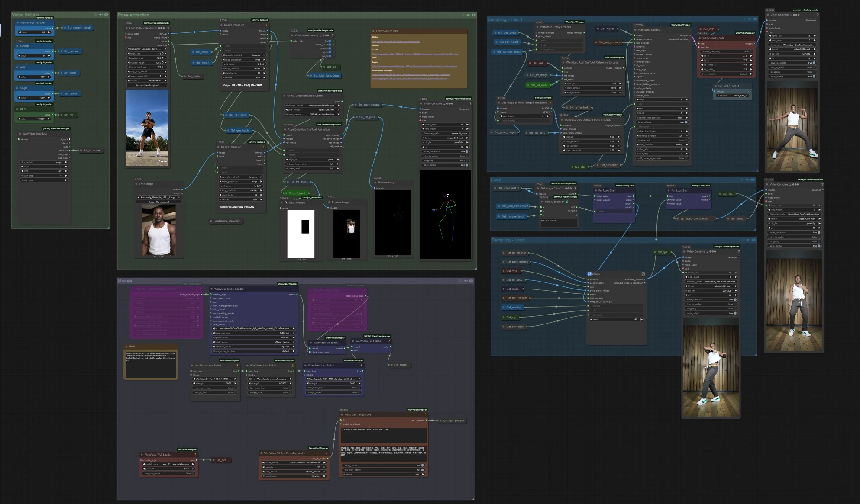Click the Models group title

click(125, 281)
